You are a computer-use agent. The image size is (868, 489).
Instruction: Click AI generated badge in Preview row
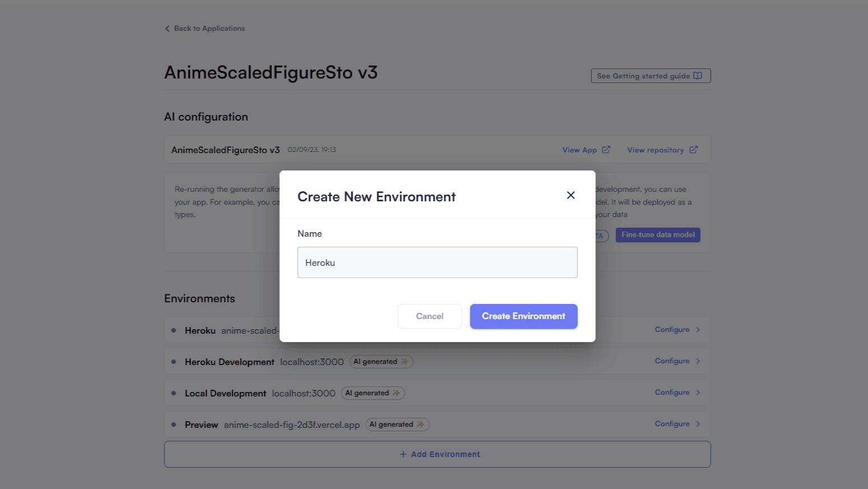[397, 425]
